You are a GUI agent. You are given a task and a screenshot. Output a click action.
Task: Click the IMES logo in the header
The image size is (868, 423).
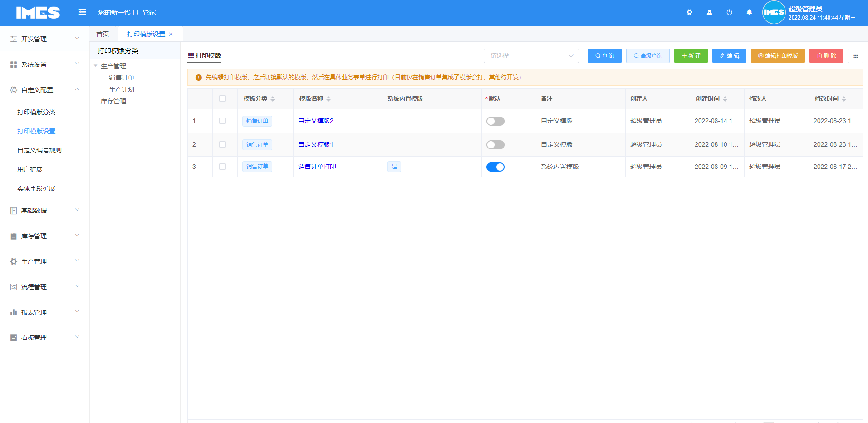(38, 13)
